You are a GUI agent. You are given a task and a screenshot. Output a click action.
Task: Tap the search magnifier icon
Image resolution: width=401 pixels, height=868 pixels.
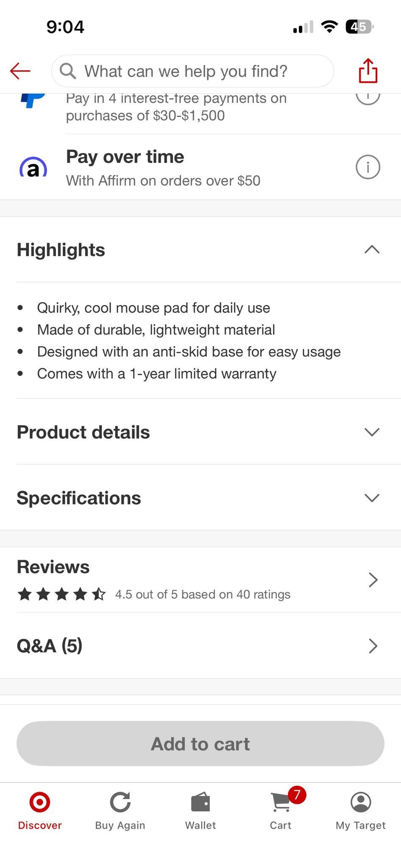click(68, 71)
